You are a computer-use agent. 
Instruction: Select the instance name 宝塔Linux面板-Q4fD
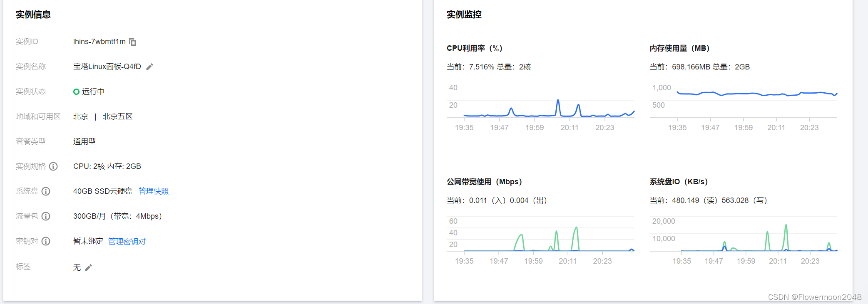click(x=107, y=67)
